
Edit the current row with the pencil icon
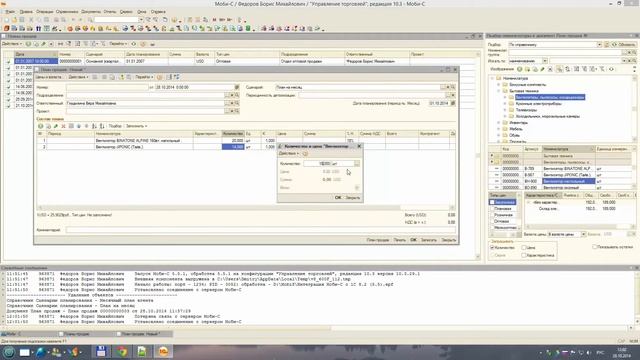56,126
